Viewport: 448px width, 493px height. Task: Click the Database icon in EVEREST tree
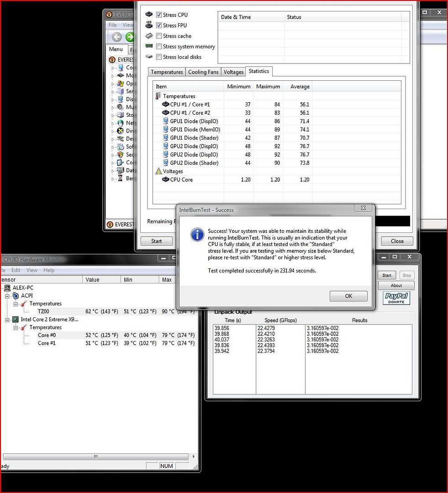pos(121,170)
